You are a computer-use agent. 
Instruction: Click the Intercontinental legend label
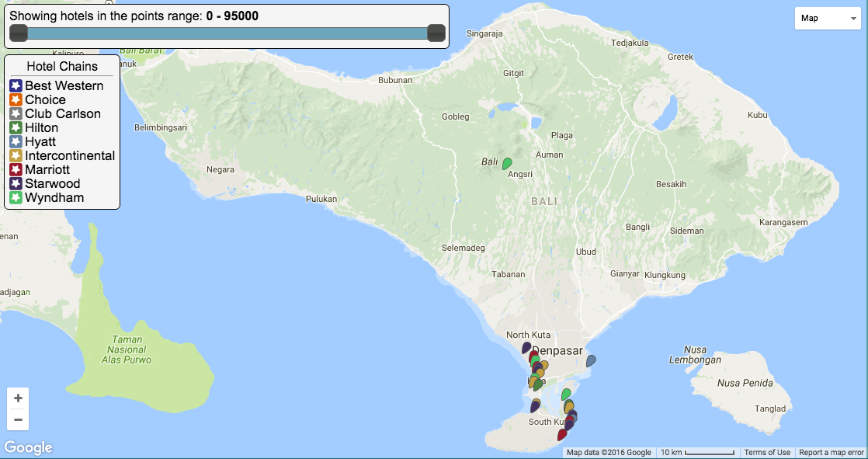tap(70, 155)
